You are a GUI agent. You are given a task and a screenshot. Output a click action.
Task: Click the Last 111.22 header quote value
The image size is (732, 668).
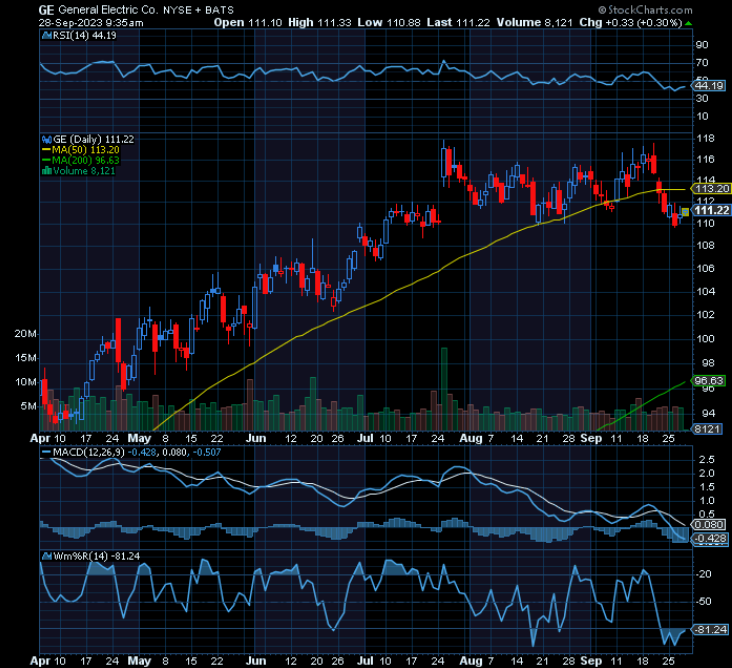(458, 22)
